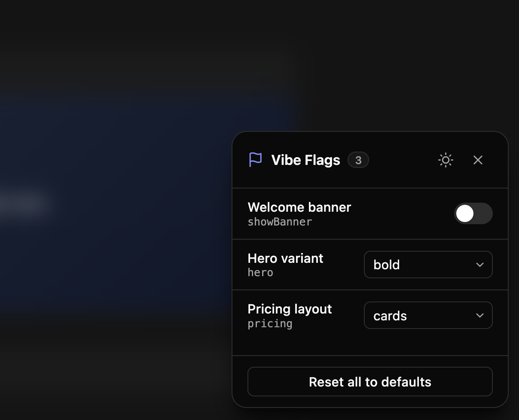The image size is (519, 420).
Task: Click the Pricing layout flag label
Action: click(290, 309)
